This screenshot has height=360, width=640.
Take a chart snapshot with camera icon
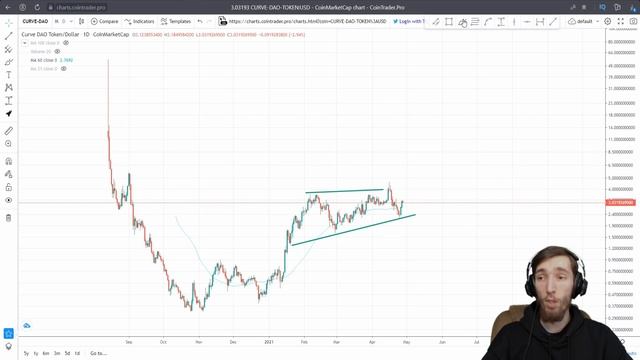point(633,21)
